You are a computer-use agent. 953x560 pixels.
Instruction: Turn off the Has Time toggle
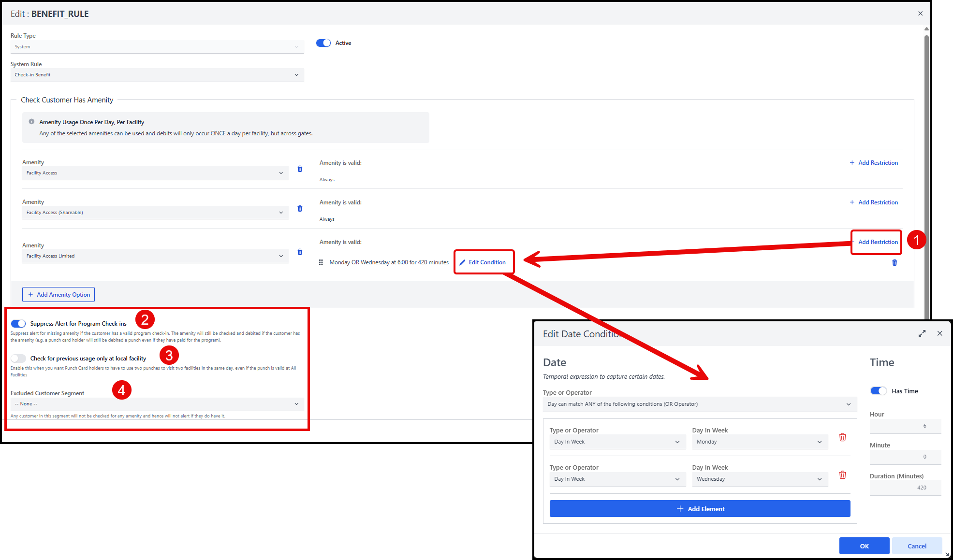(x=879, y=391)
